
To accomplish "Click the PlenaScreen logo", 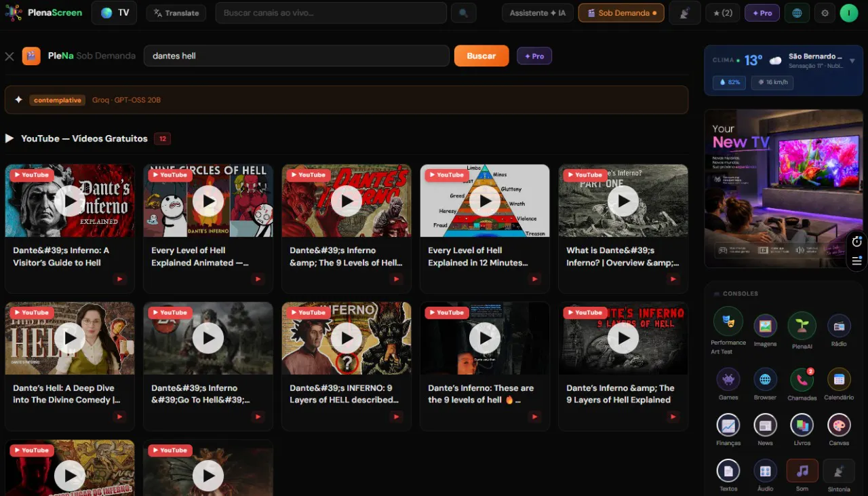I will click(x=45, y=12).
